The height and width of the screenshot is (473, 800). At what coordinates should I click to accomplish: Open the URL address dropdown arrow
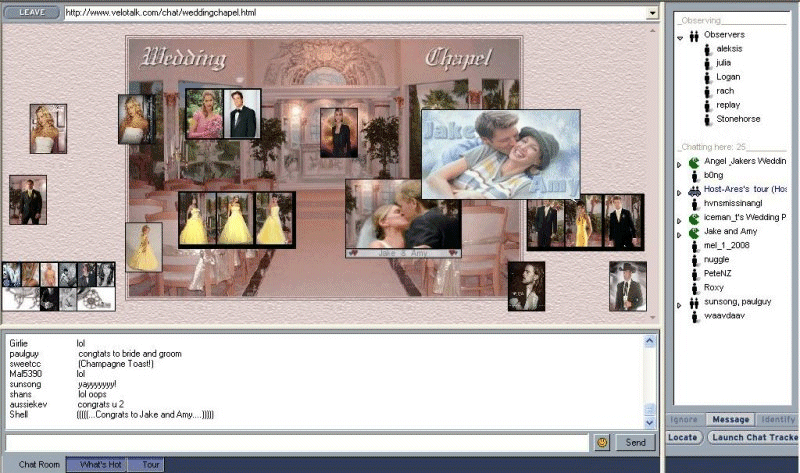point(652,13)
